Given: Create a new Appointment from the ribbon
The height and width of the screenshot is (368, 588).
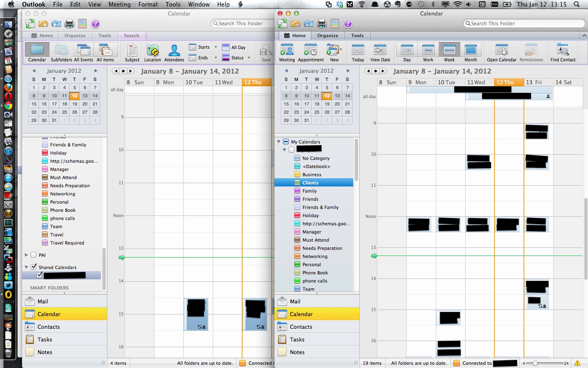Looking at the screenshot, I should (311, 53).
